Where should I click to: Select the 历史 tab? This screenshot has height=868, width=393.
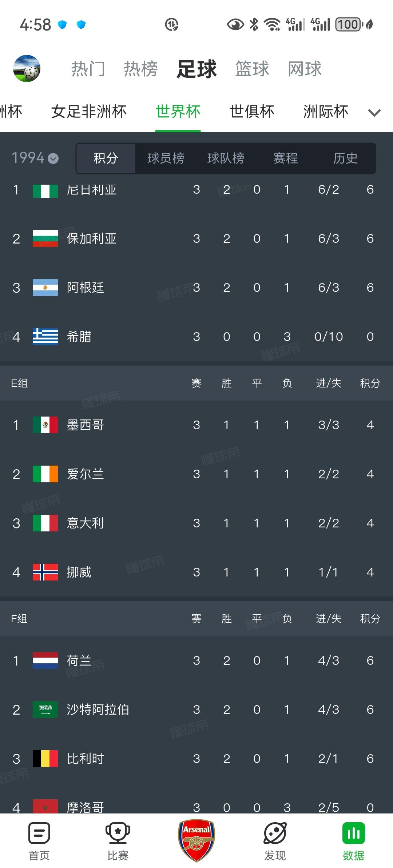point(345,158)
